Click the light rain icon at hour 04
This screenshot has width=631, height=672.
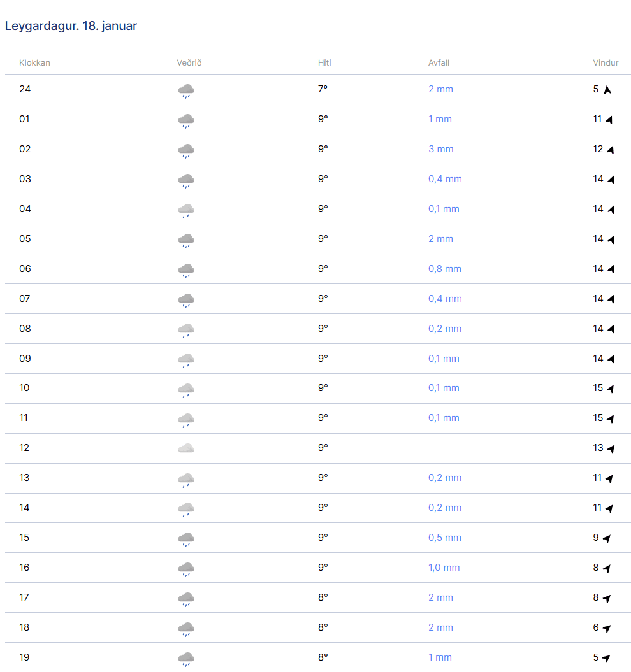(186, 211)
